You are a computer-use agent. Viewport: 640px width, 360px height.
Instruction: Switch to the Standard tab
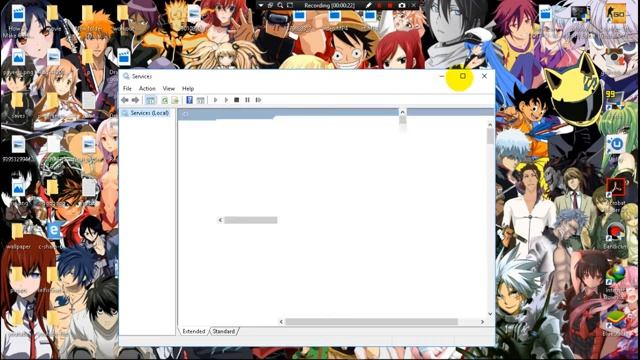click(x=224, y=331)
